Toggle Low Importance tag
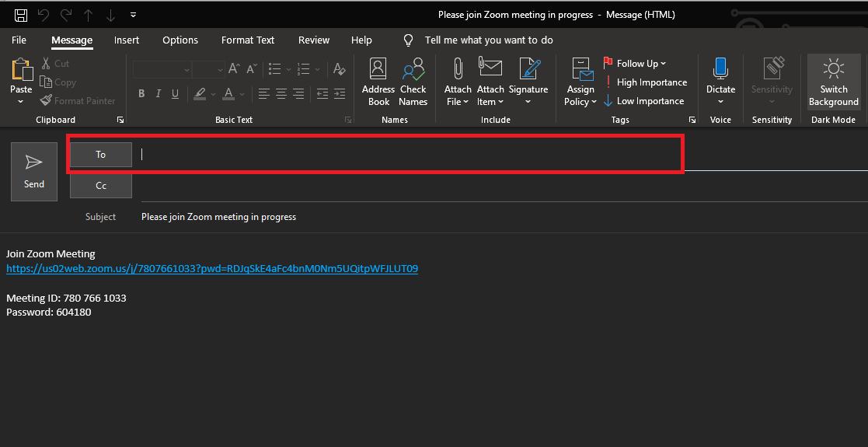 point(643,101)
